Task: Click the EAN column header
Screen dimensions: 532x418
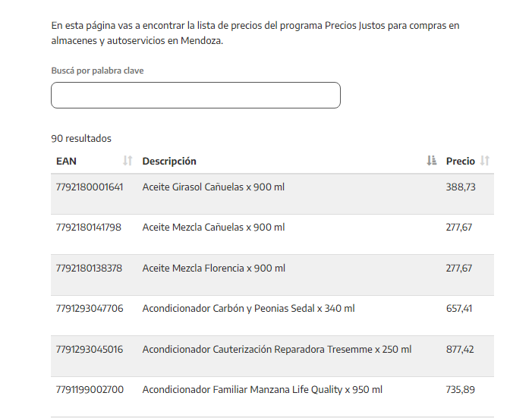Action: tap(67, 161)
